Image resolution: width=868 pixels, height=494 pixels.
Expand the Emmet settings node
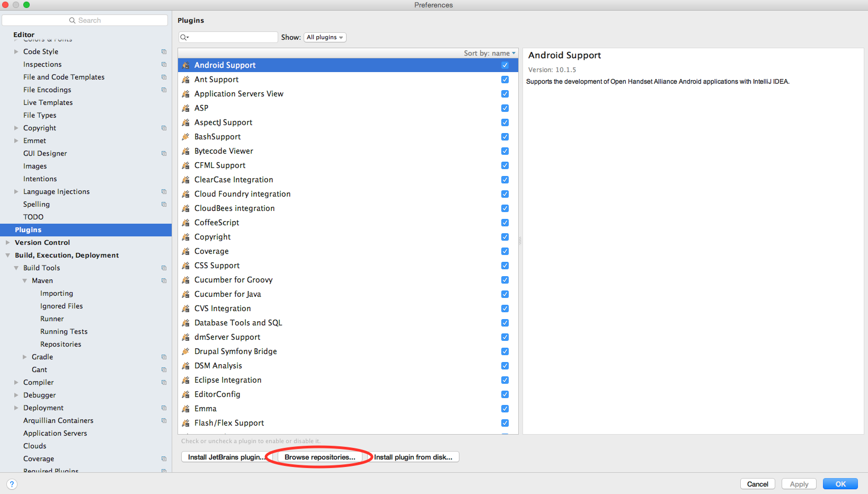(16, 140)
